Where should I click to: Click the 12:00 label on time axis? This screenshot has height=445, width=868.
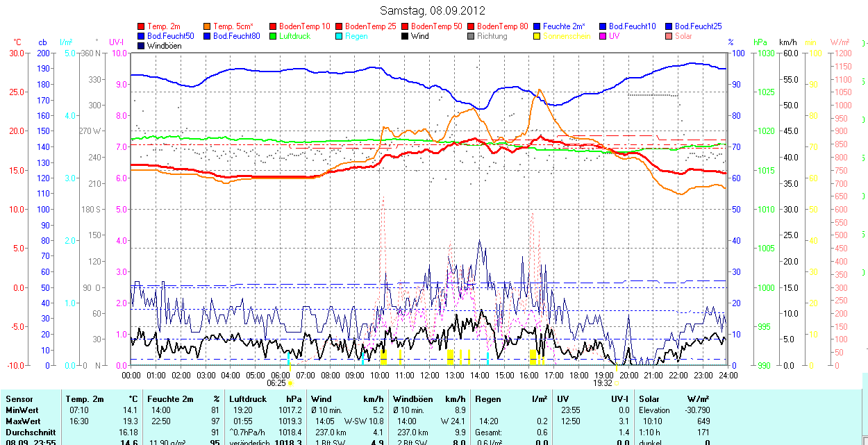coord(429,375)
